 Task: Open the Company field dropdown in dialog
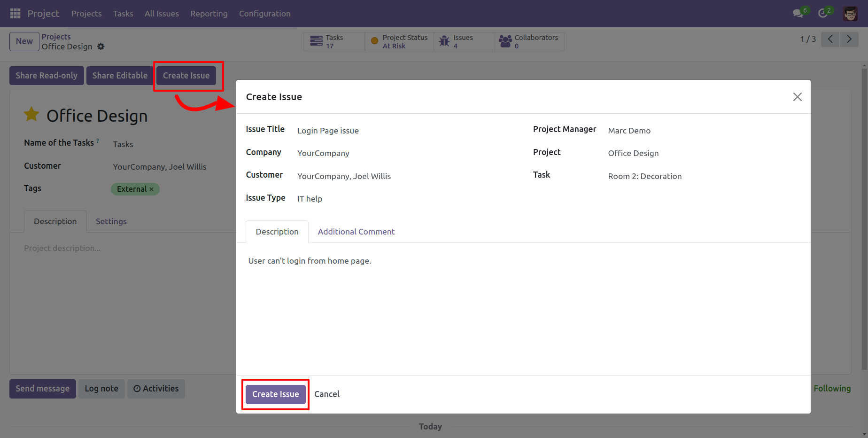click(406, 153)
